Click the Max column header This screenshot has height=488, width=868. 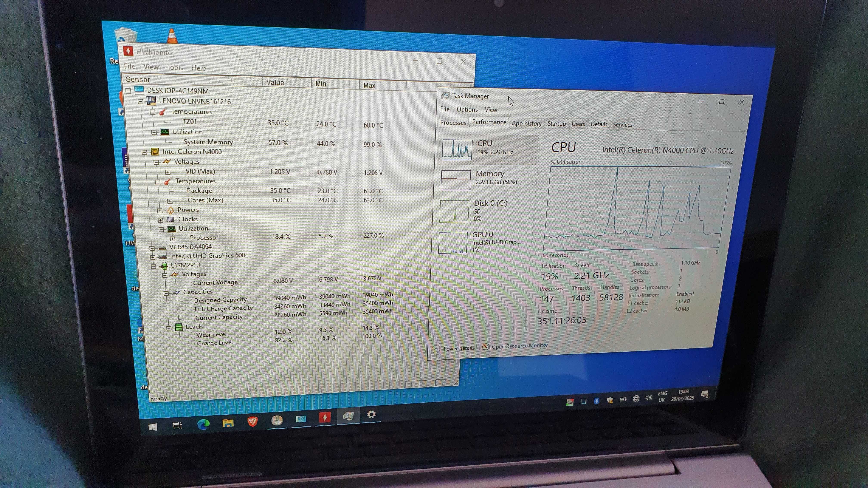[383, 86]
